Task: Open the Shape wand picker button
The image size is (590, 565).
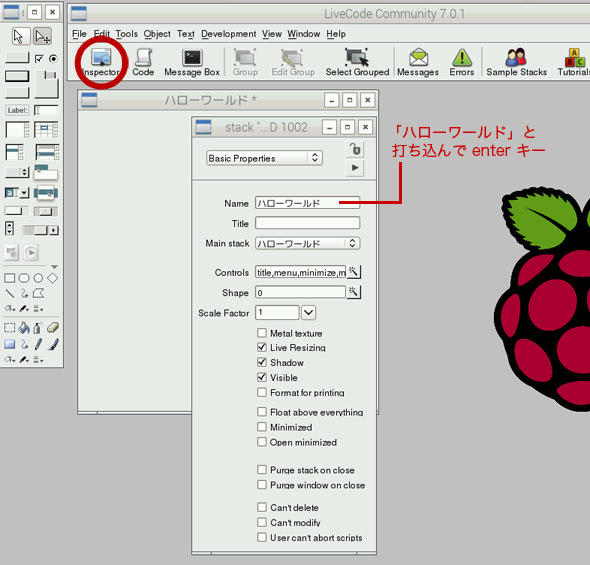Action: tap(353, 292)
